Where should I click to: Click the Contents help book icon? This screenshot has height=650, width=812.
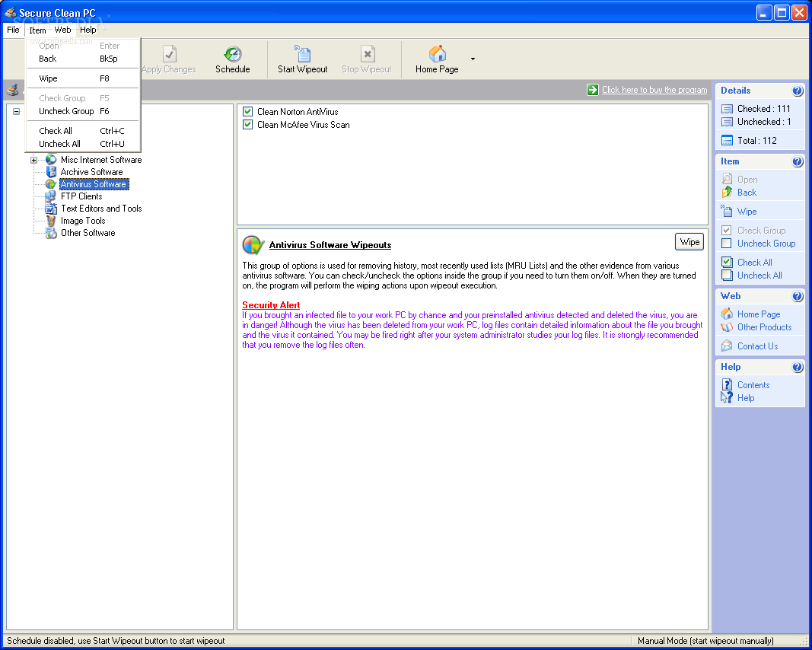coord(727,385)
